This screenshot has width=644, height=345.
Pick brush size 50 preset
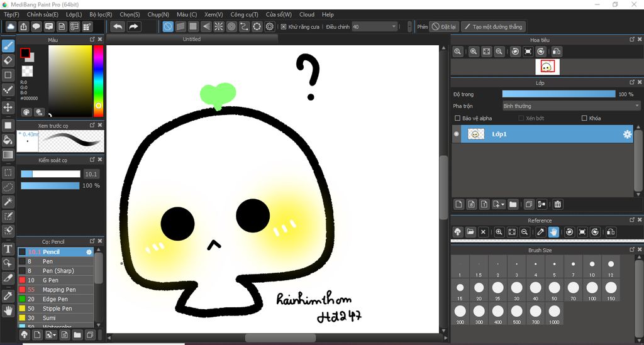click(554, 290)
